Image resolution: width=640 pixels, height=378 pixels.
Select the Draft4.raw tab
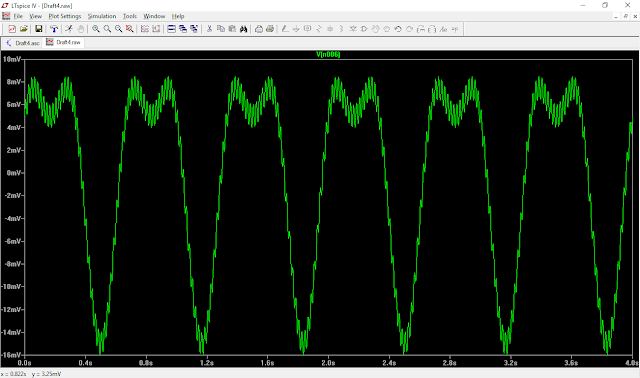click(x=64, y=42)
